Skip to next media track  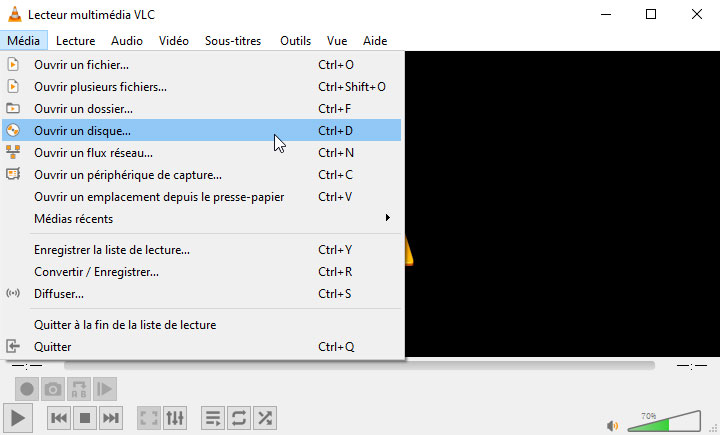tap(111, 418)
